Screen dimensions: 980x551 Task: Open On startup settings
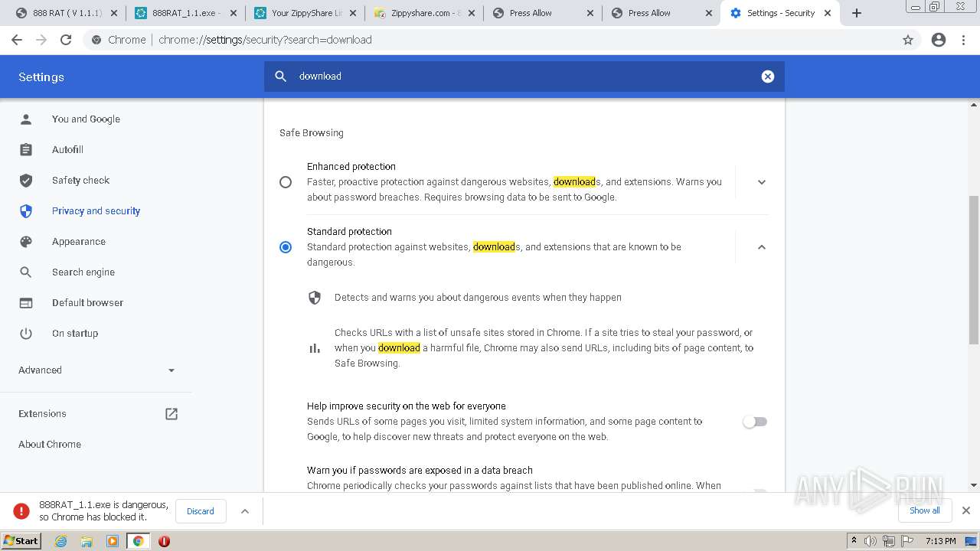click(x=75, y=334)
